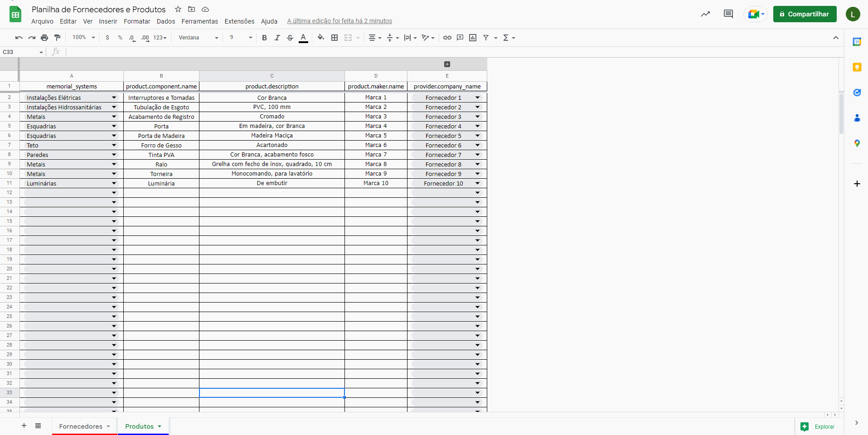Toggle strikethrough formatting

tap(290, 38)
